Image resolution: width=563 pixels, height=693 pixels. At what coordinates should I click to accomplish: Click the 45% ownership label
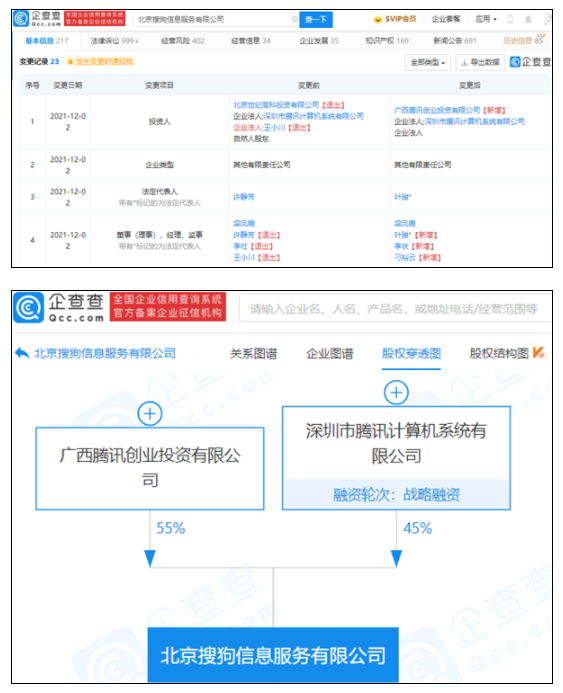pyautogui.click(x=417, y=528)
